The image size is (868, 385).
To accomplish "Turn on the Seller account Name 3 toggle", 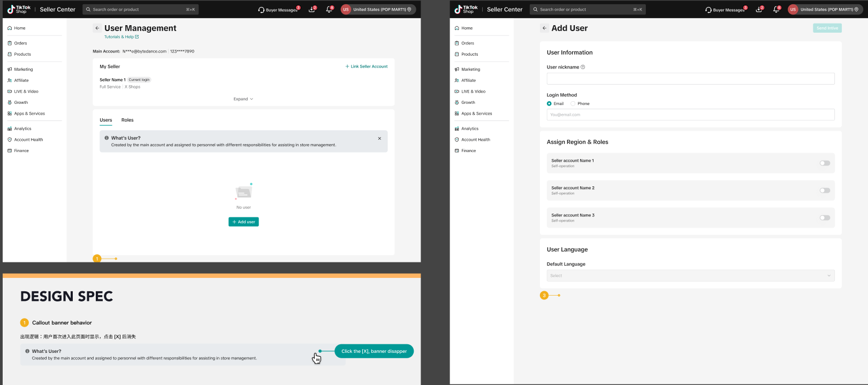I will (825, 218).
